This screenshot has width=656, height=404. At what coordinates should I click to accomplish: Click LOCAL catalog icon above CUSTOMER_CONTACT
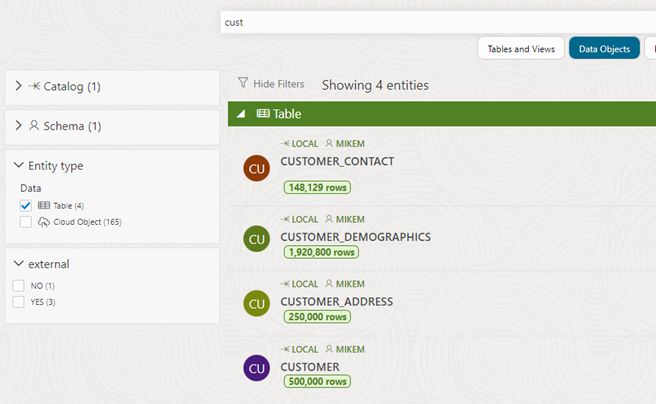click(285, 143)
